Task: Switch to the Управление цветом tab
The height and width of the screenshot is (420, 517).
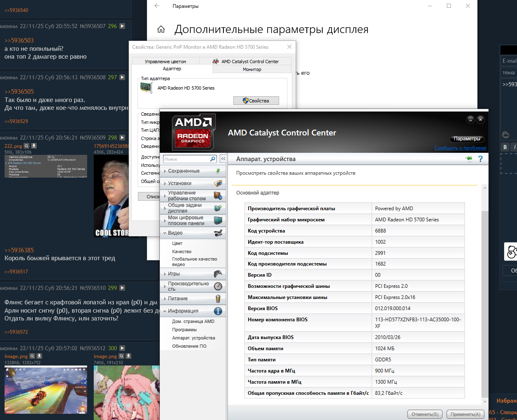Action: (x=166, y=62)
